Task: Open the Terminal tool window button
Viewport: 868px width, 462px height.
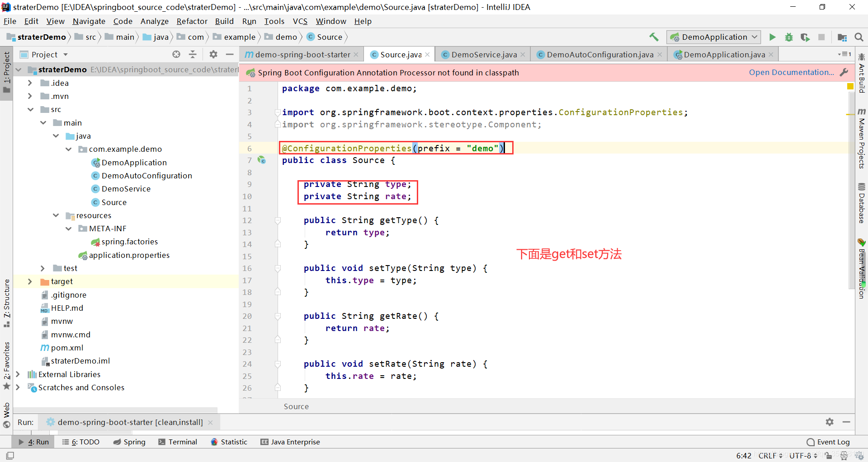Action: click(x=178, y=442)
